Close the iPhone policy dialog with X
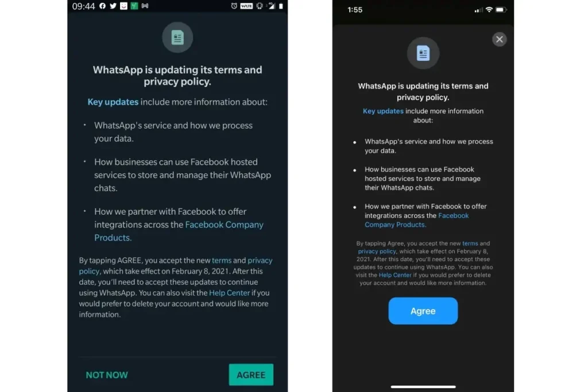Image resolution: width=588 pixels, height=392 pixels. (x=499, y=40)
